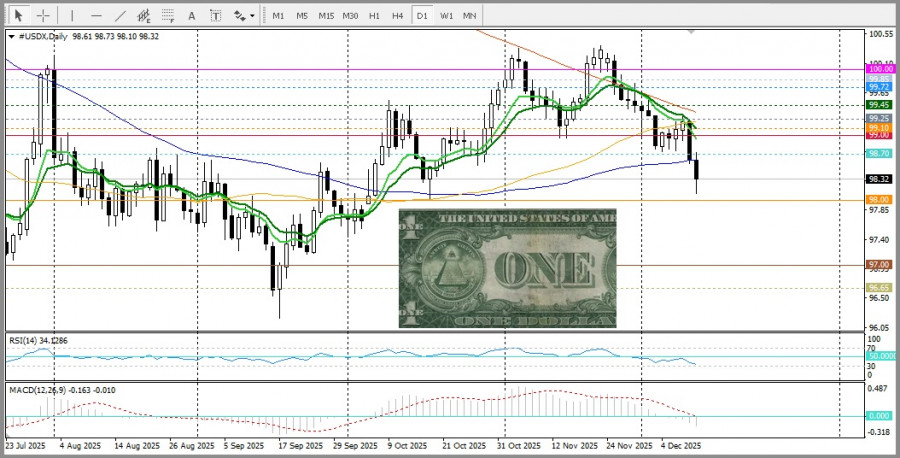Switch to MN monthly timeframe
Image resolution: width=900 pixels, height=458 pixels.
click(x=470, y=15)
